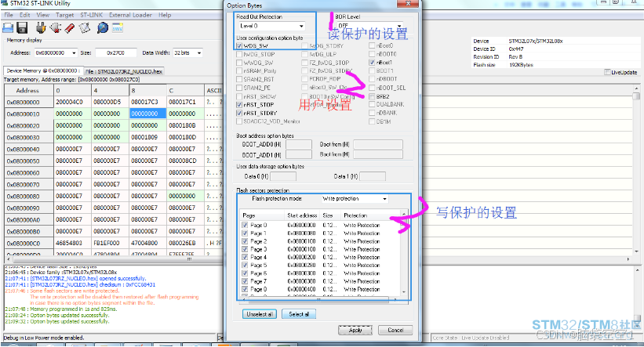
Task: Click the Unselect all button
Action: pos(260,314)
